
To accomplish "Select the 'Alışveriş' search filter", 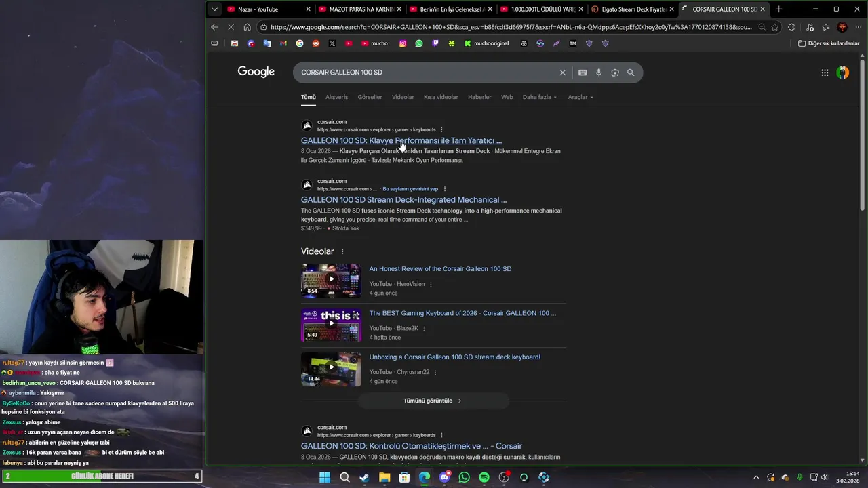I will [336, 97].
